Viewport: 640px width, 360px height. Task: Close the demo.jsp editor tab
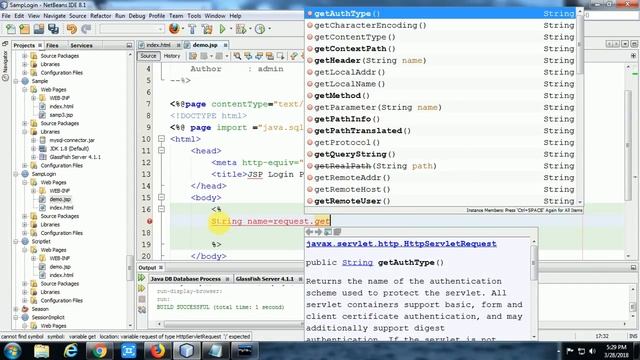point(225,45)
